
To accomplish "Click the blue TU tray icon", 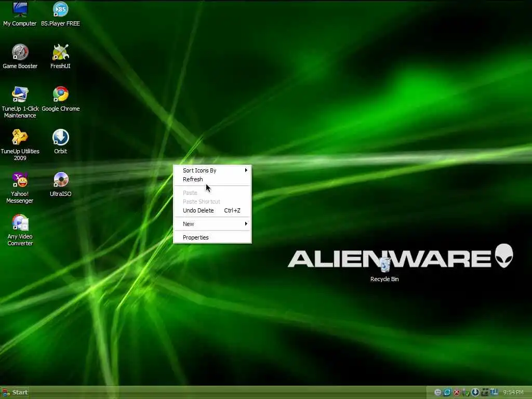I will pyautogui.click(x=494, y=392).
